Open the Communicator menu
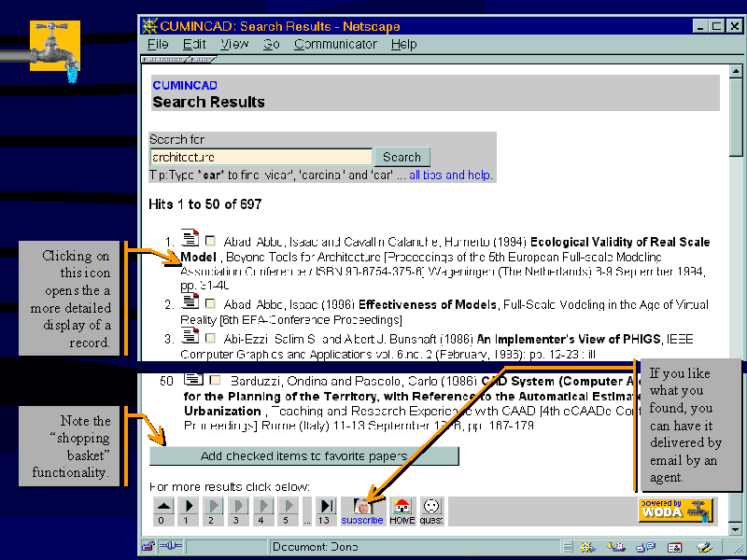The image size is (747, 560). pos(335,44)
